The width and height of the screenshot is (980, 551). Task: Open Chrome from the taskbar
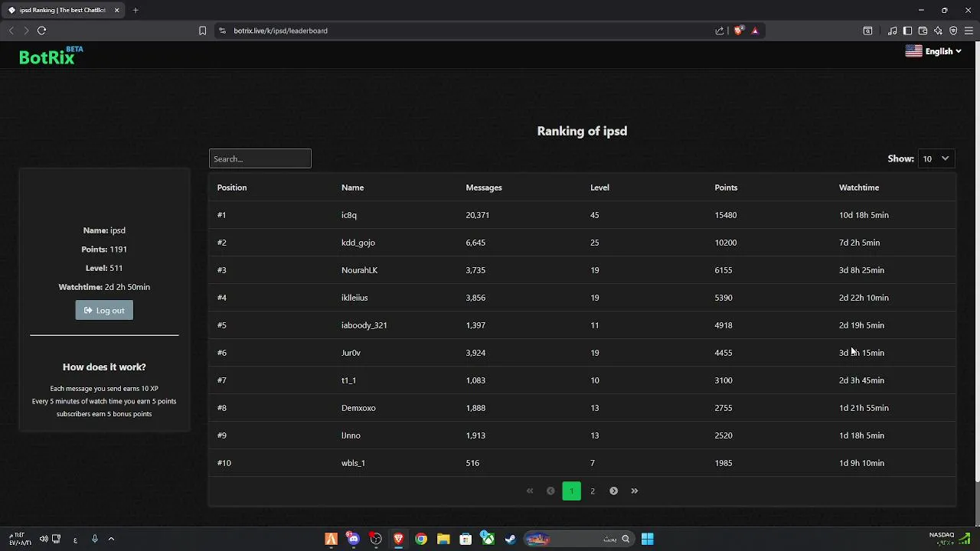421,539
